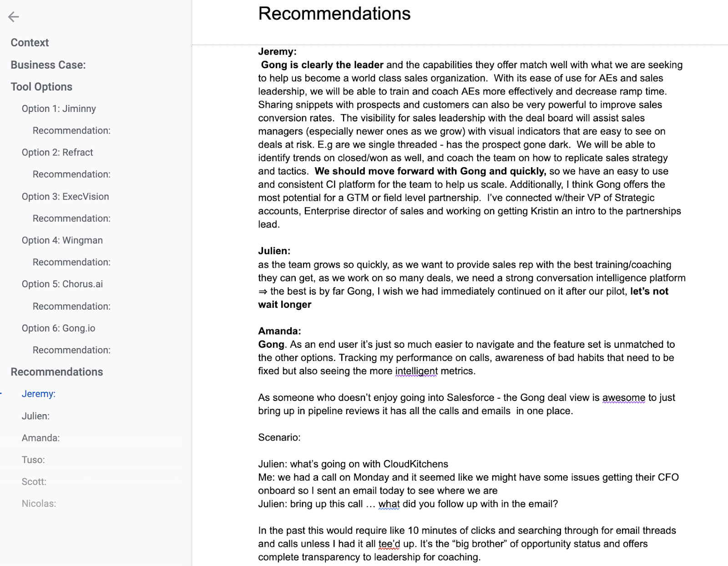The image size is (728, 566).
Task: Open the Business Case heading in outline
Action: 48,65
